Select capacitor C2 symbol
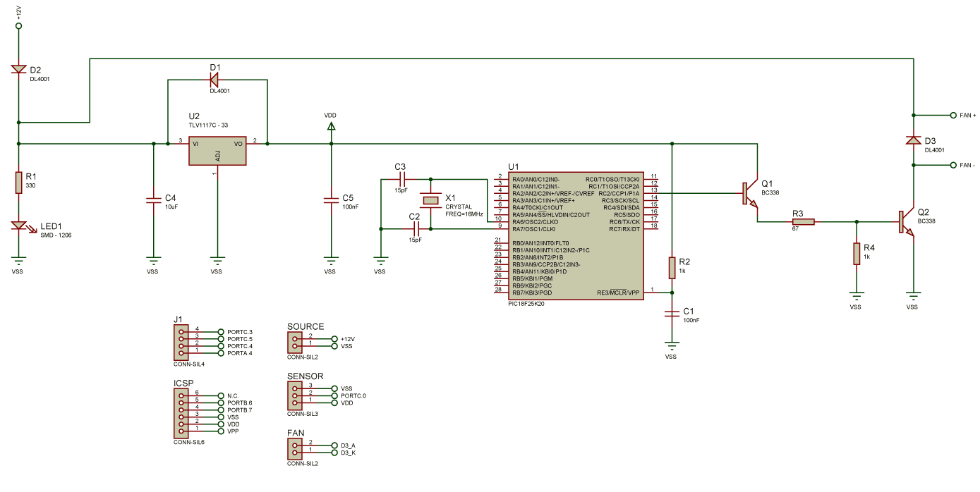Viewport: 980px width, 492px height. (x=415, y=228)
